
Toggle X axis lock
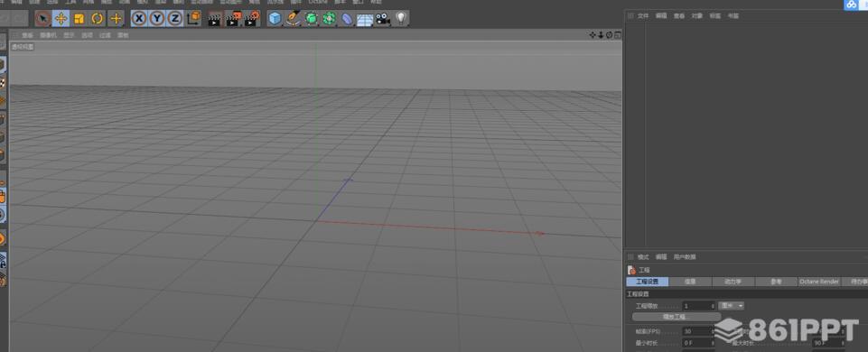139,19
